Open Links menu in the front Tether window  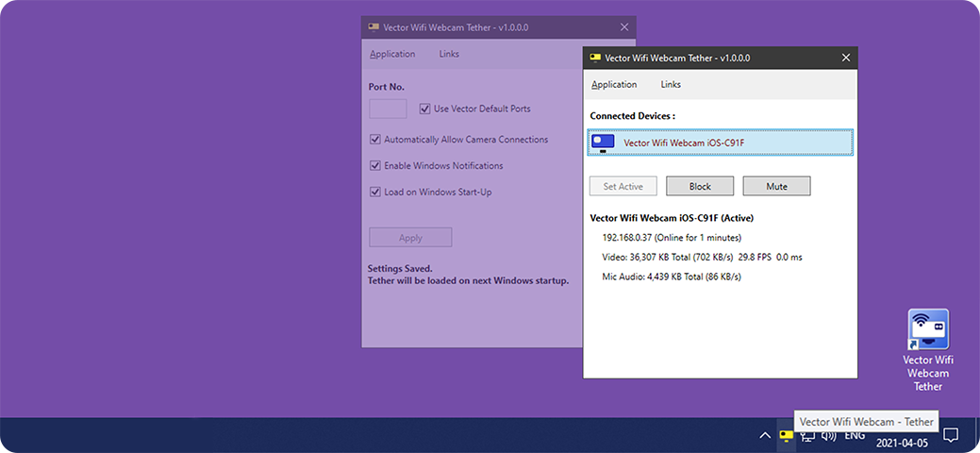click(671, 85)
